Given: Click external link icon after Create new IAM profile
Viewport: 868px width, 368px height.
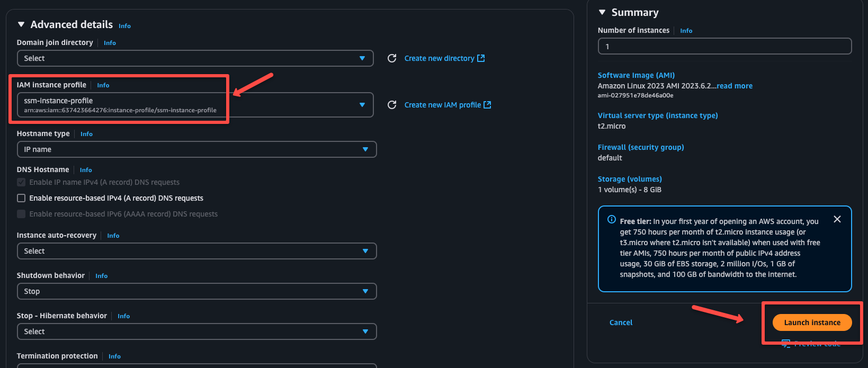Looking at the screenshot, I should click(x=487, y=105).
